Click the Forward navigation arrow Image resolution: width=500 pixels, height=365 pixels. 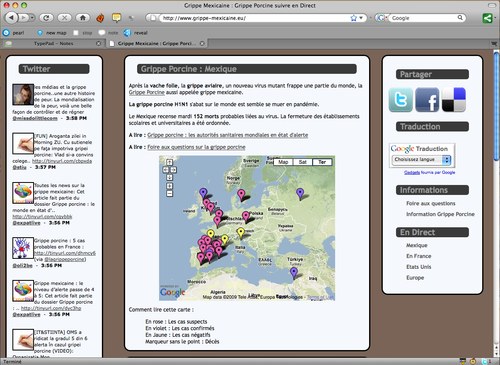[23, 18]
